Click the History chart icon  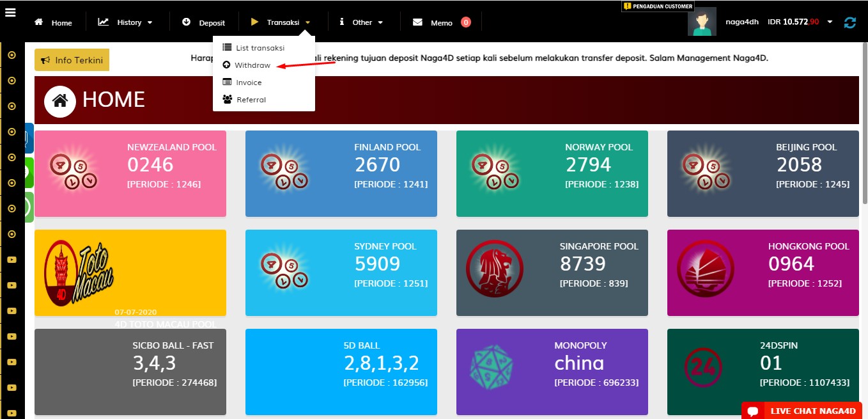click(x=104, y=21)
